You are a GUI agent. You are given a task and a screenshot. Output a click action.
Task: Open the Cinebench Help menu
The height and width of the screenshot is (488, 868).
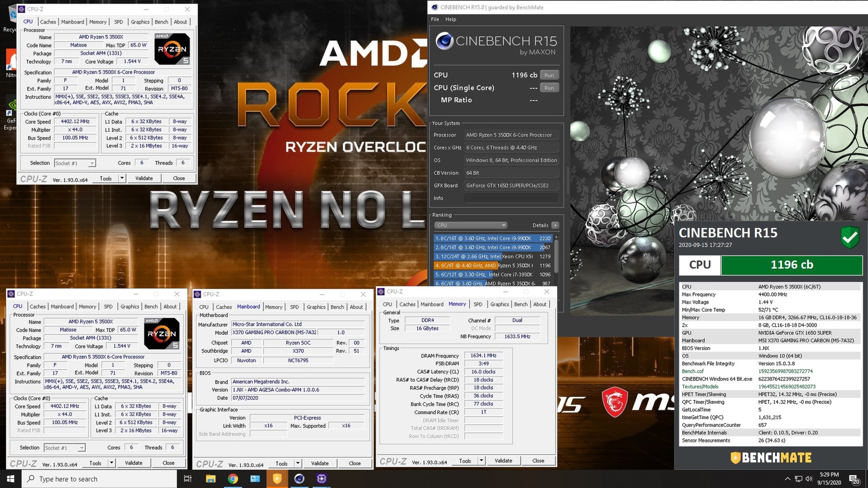pyautogui.click(x=450, y=19)
